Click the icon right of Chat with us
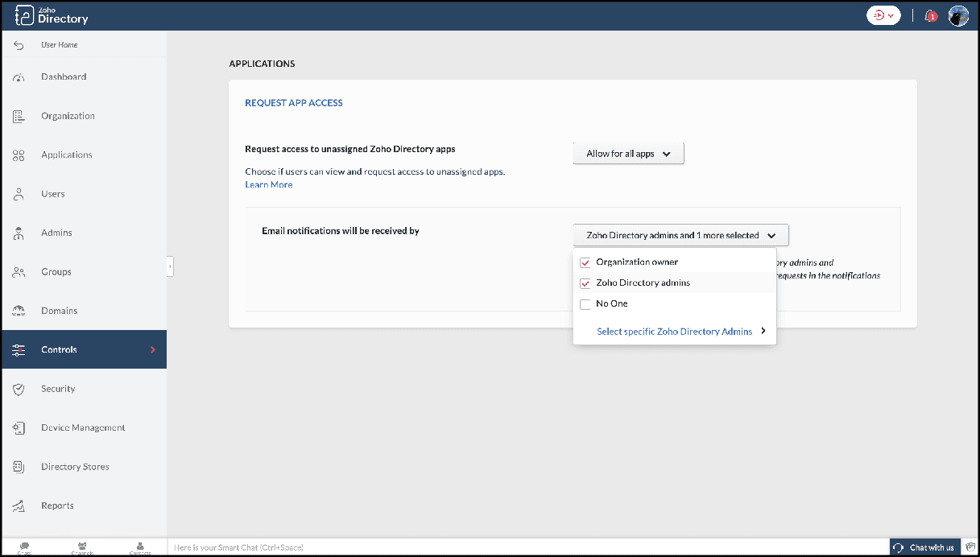This screenshot has height=557, width=980. [x=970, y=547]
